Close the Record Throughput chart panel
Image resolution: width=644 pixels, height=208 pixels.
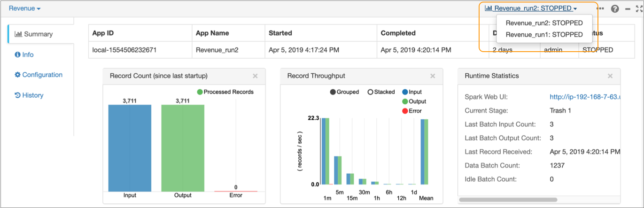coord(433,76)
